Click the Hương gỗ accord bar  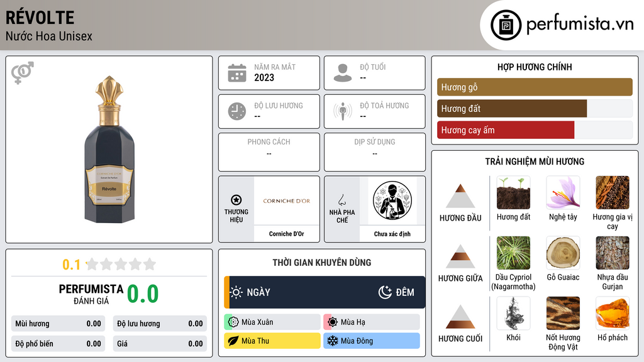(535, 87)
